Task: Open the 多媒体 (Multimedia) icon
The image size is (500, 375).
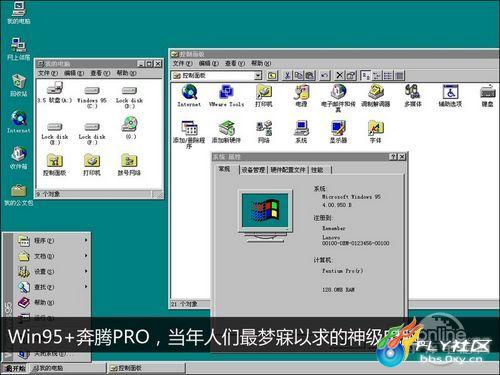Action: [x=413, y=95]
